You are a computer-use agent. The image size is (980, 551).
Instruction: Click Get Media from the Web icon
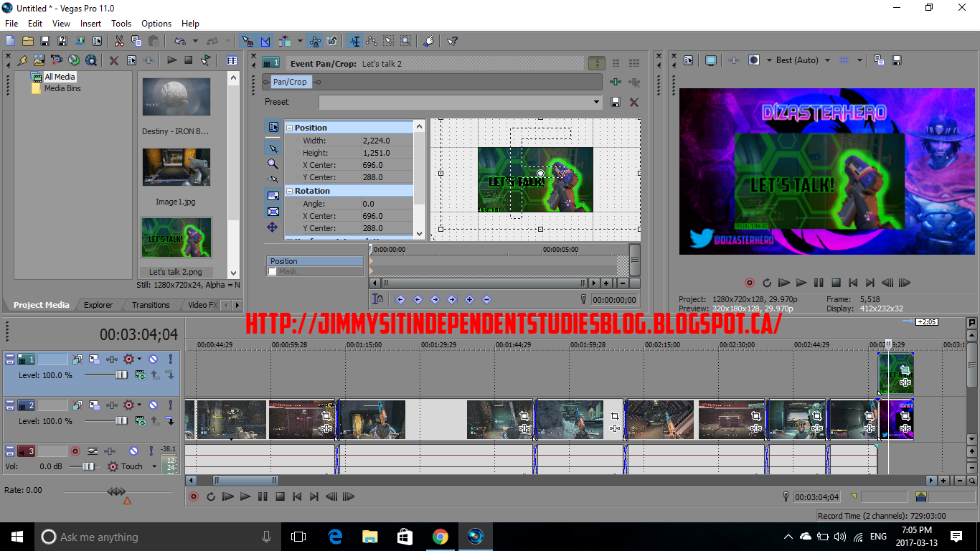coord(91,60)
